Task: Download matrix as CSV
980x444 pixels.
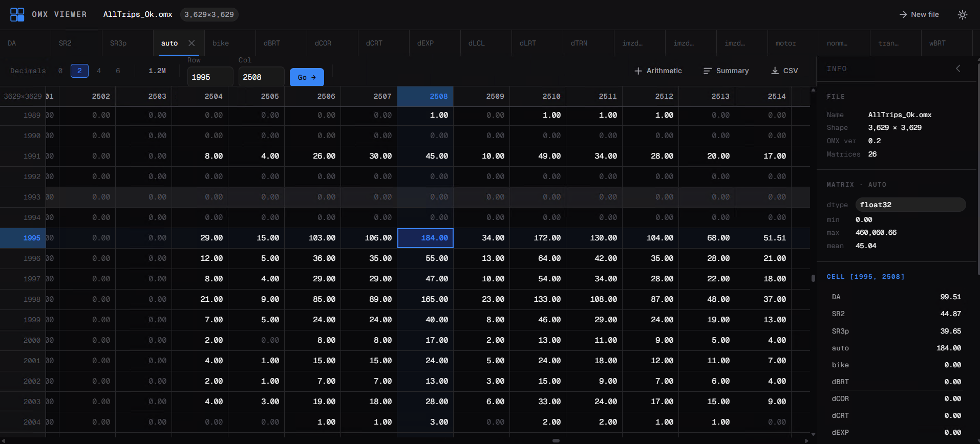Action: coord(784,71)
